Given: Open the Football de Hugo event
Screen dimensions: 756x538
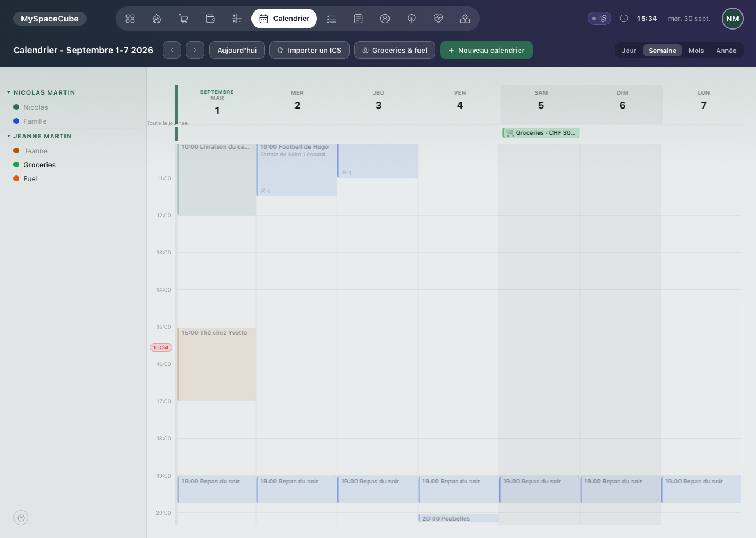Looking at the screenshot, I should 297,170.
